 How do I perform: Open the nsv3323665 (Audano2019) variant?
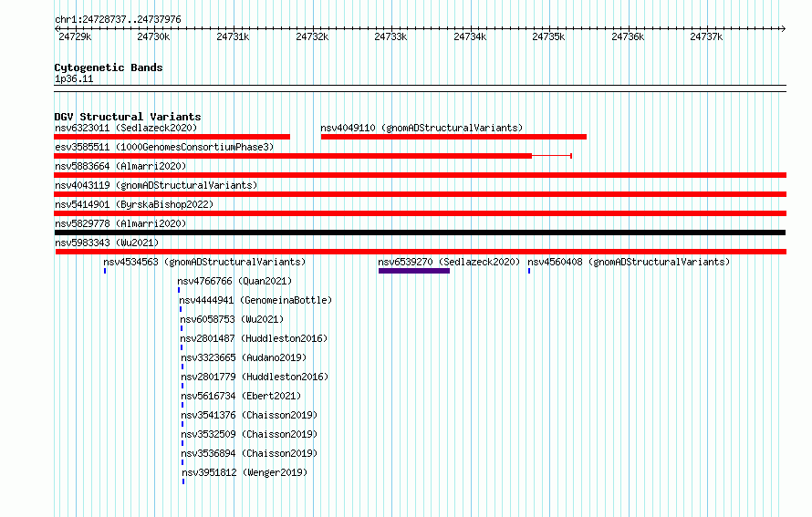pyautogui.click(x=244, y=357)
